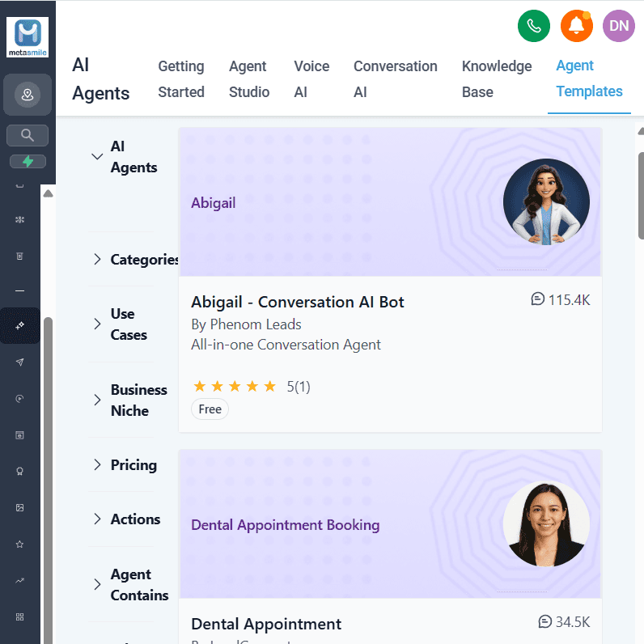Open the Abigail - Conversation AI Bot title

click(298, 302)
